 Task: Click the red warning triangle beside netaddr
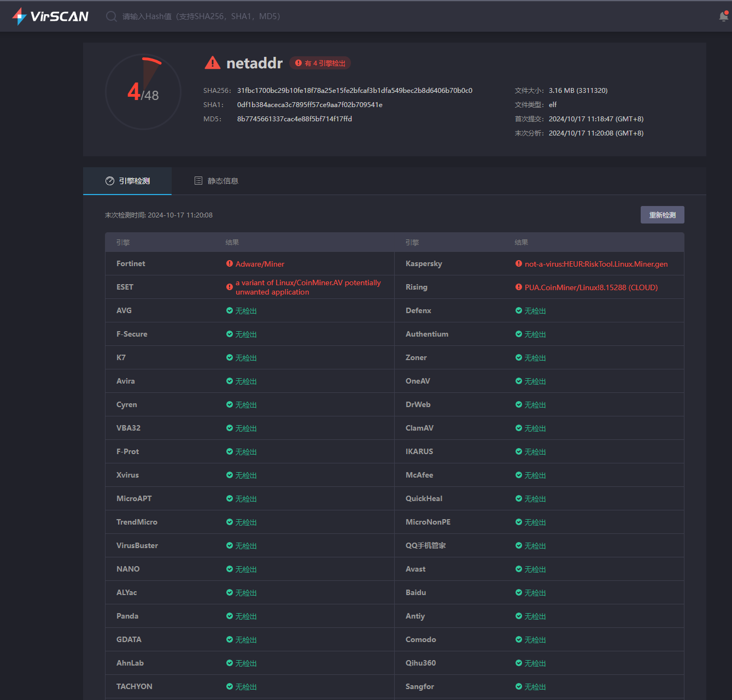pos(212,63)
